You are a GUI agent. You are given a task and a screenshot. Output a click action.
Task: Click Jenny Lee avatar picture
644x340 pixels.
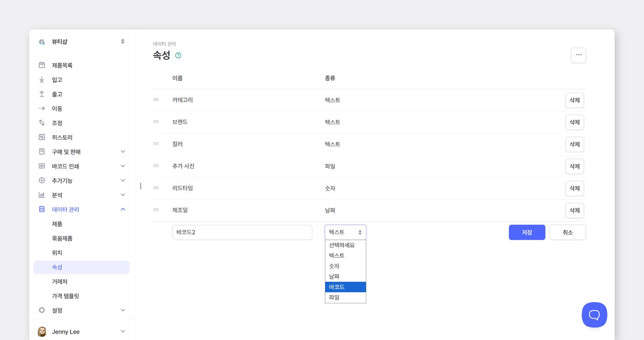coord(42,332)
